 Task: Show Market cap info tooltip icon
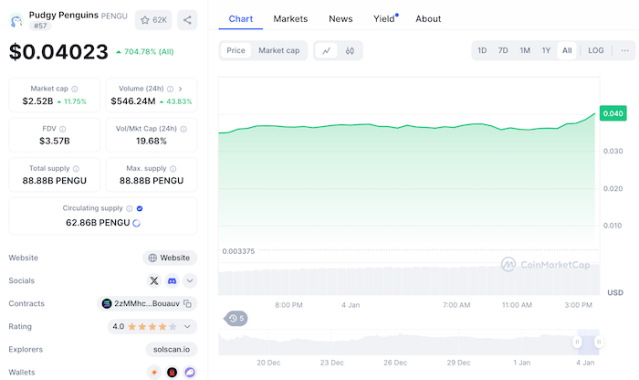tap(75, 89)
